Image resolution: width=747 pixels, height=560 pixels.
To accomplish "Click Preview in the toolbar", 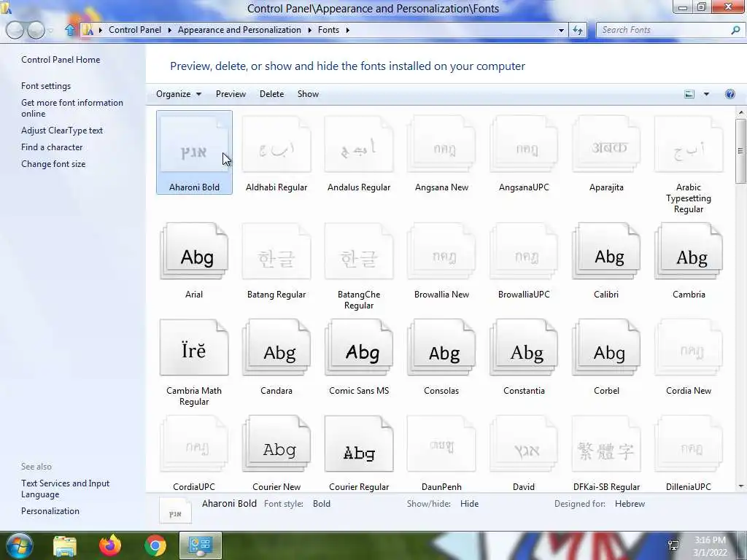I will pyautogui.click(x=231, y=94).
